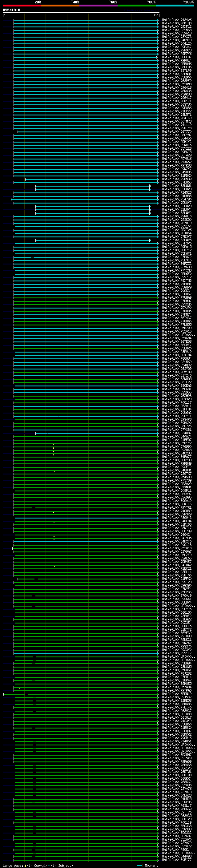The height and width of the screenshot is (868, 197).
Task: Select label UniRef100_O04120
Action: (177, 43)
